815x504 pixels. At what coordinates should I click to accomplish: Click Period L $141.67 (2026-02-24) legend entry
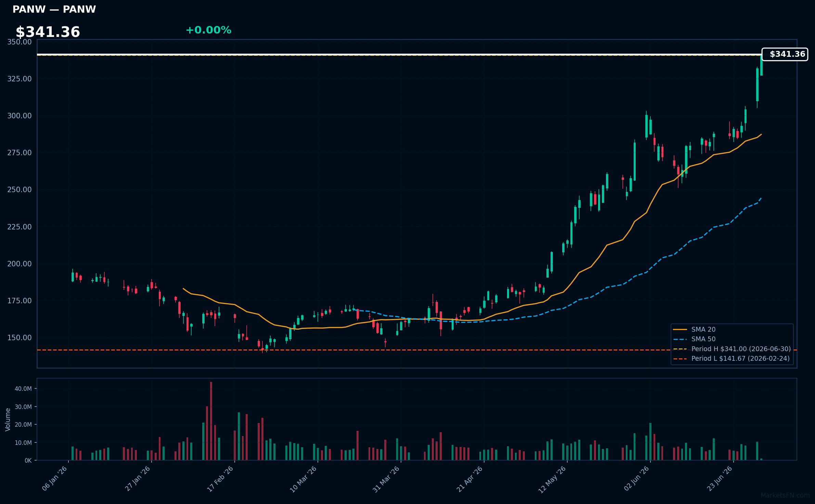pos(732,358)
